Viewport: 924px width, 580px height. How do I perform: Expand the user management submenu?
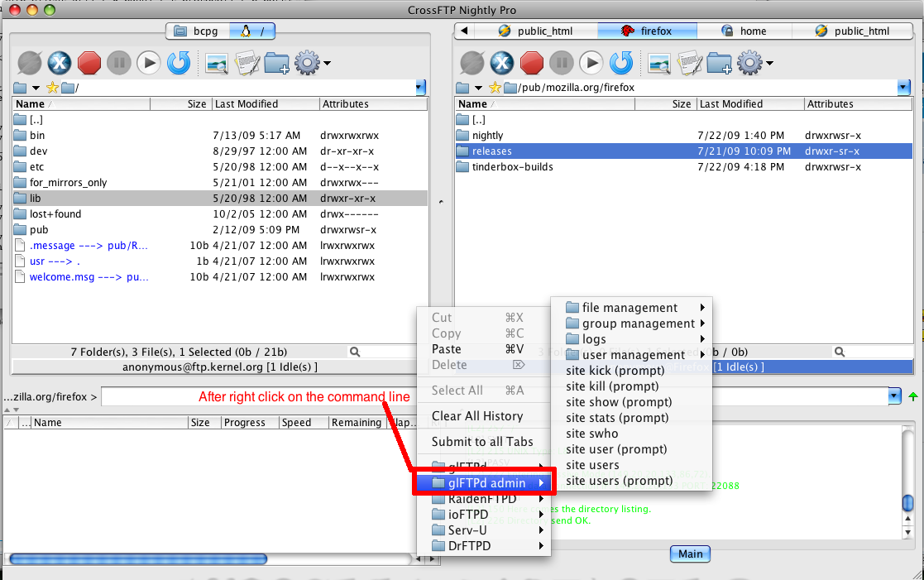[x=631, y=355]
